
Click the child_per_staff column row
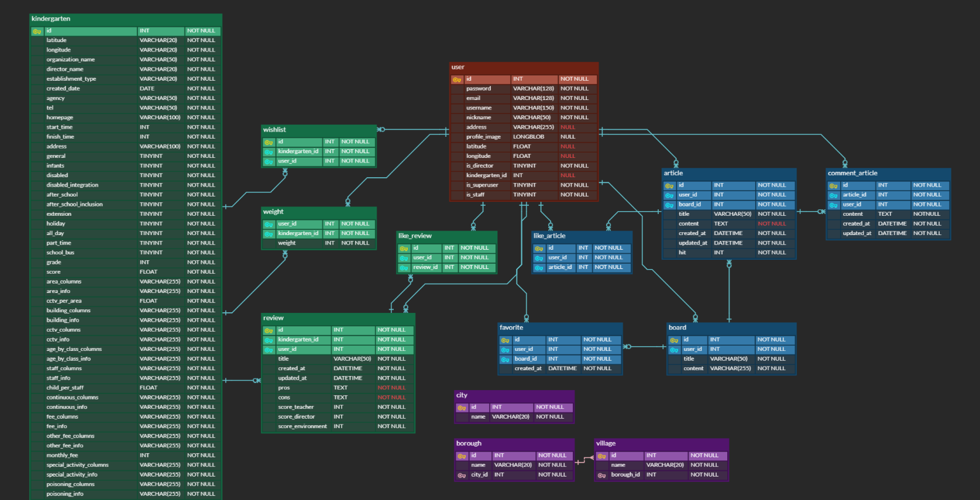(x=126, y=388)
